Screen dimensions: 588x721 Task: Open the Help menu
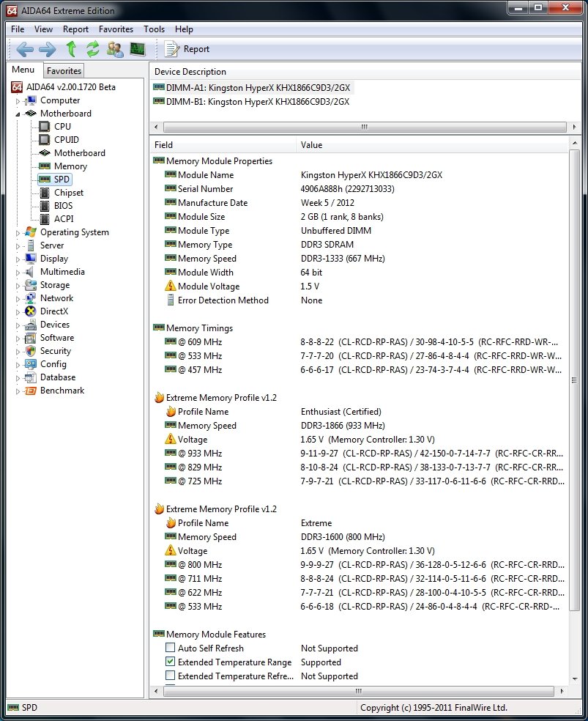tap(184, 29)
